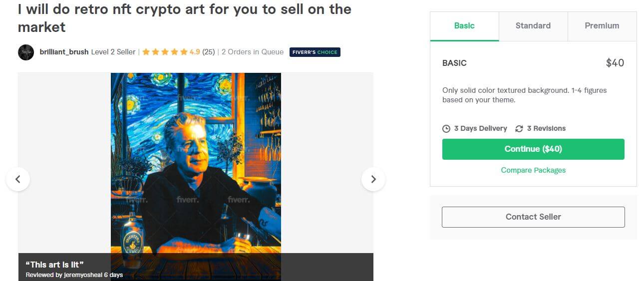
Task: Click the 3 Revisions refresh icon
Action: 519,129
